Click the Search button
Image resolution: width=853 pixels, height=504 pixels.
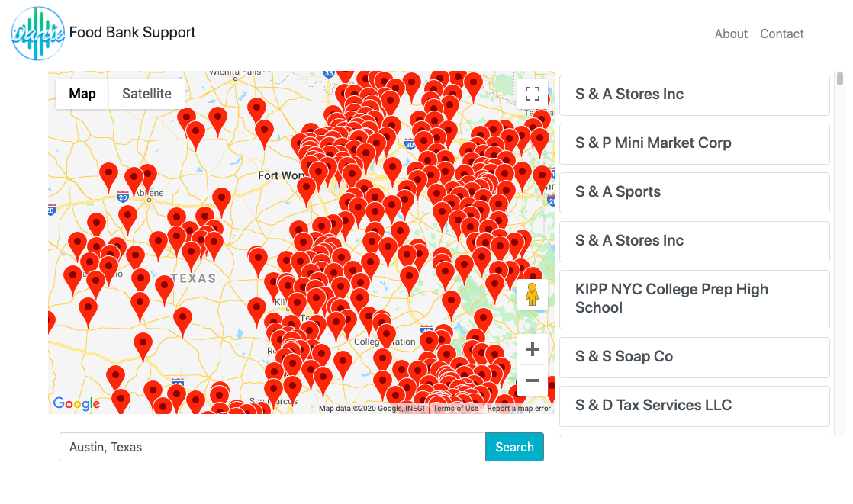click(x=514, y=447)
